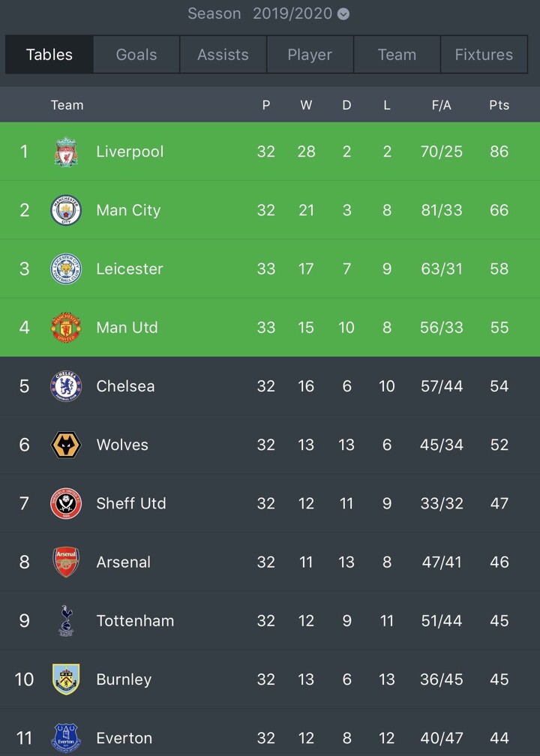The image size is (540, 756).
Task: Click the Tottenham club crest
Action: pos(66,621)
